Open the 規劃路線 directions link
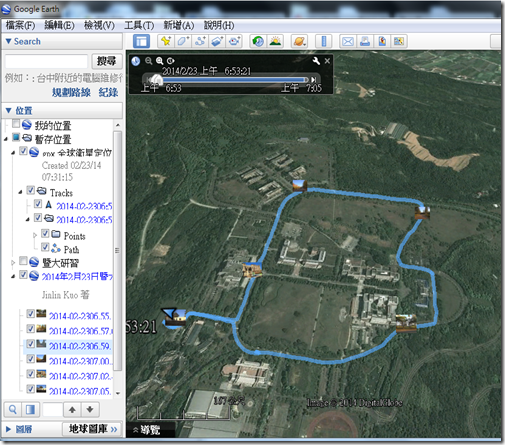 pos(71,92)
